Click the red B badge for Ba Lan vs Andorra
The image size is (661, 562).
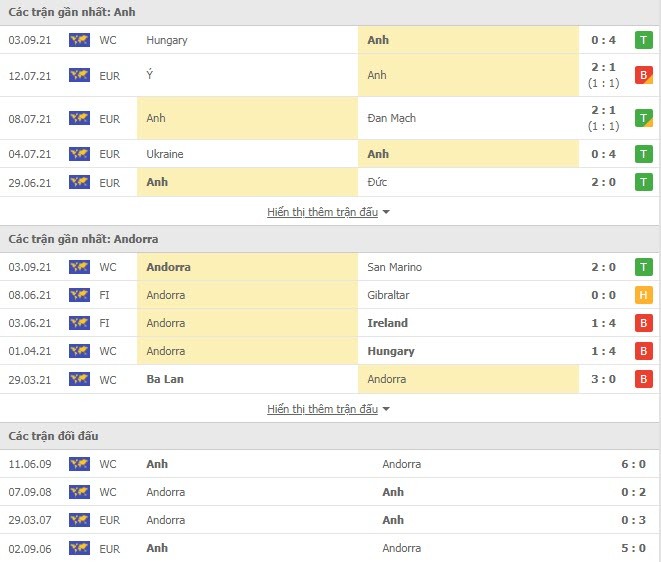point(643,379)
